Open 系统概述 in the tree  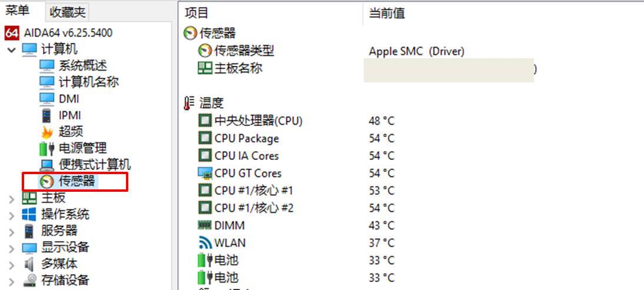pos(82,66)
